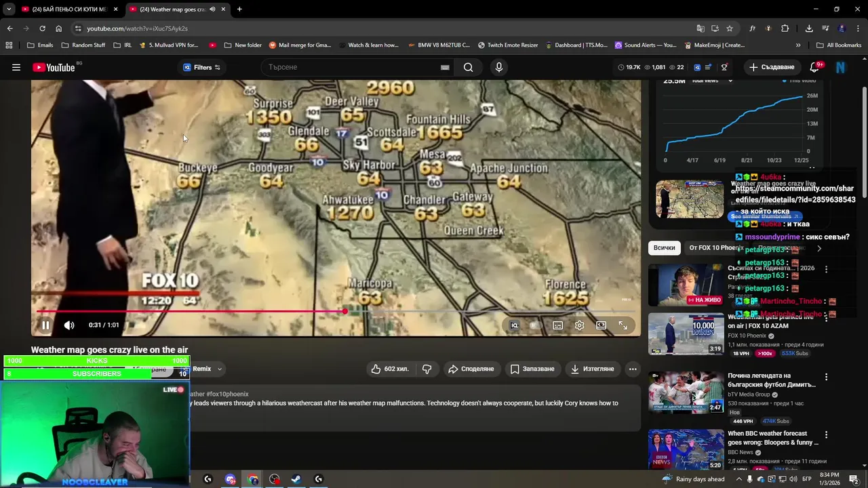Open player settings gear

[x=579, y=325]
